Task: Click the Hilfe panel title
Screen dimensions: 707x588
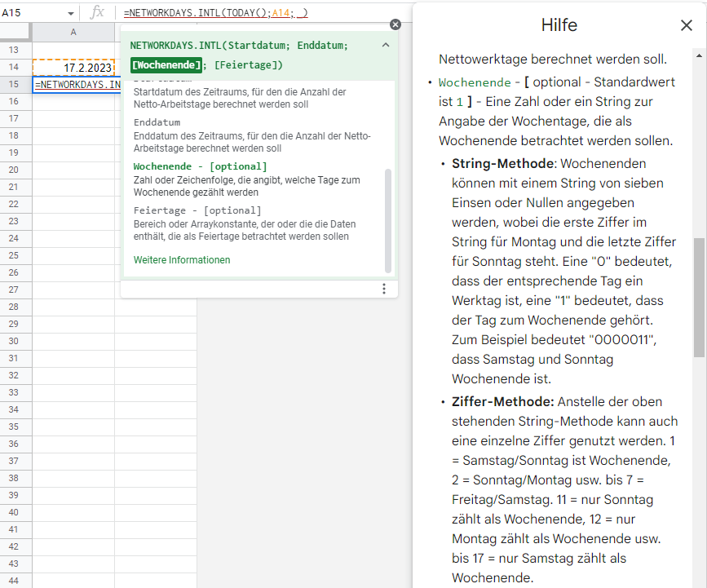Action: click(559, 25)
